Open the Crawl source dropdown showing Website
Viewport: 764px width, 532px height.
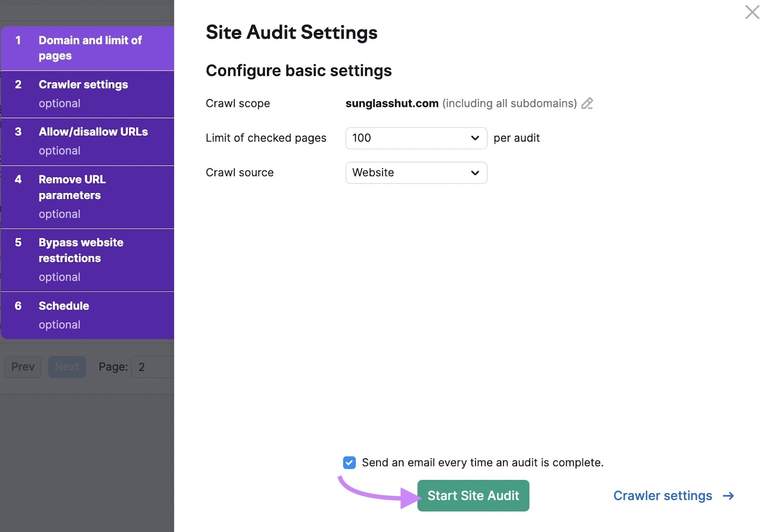[415, 173]
